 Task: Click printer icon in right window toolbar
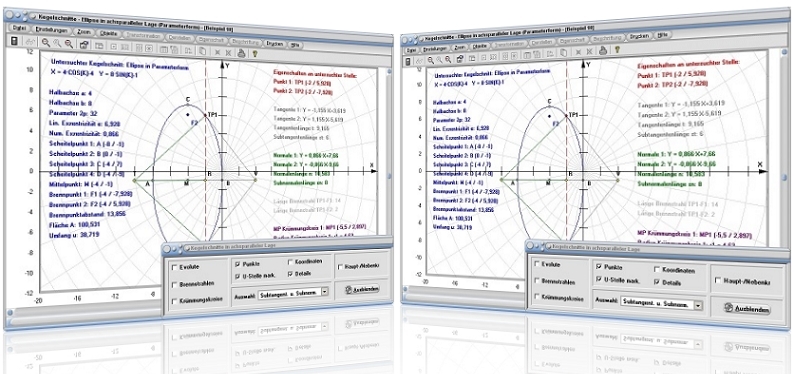603,51
